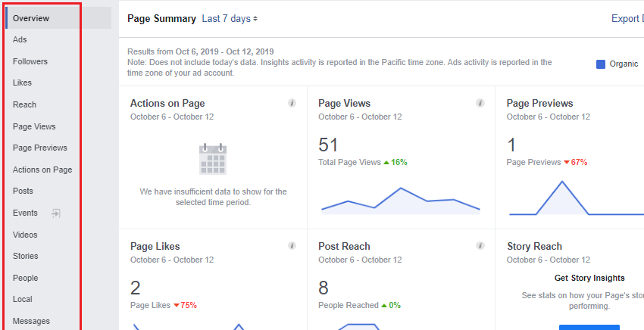Open the Messages section in the sidebar

(x=31, y=321)
